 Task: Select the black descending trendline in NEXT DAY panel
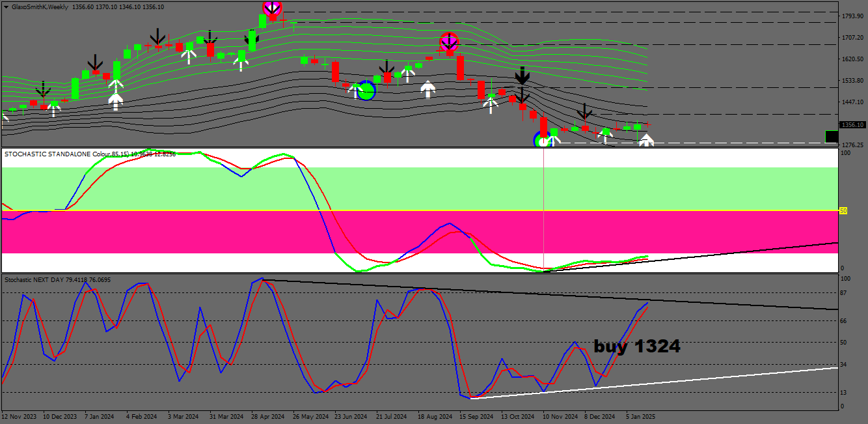pos(550,294)
